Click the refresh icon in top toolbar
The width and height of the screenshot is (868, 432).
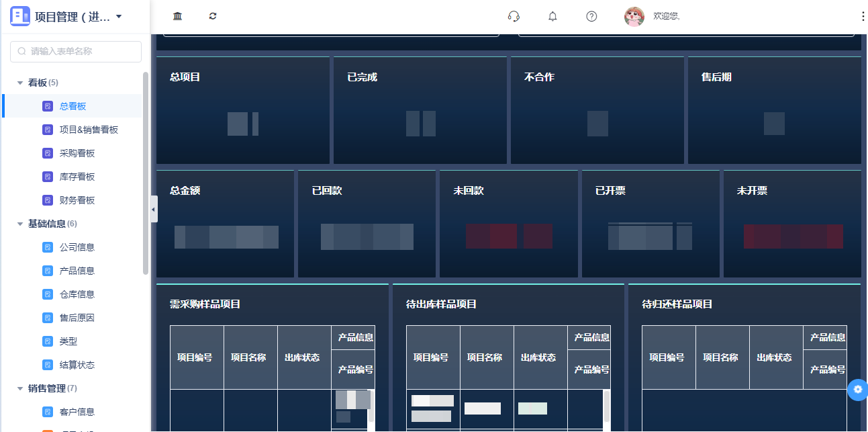click(x=213, y=16)
